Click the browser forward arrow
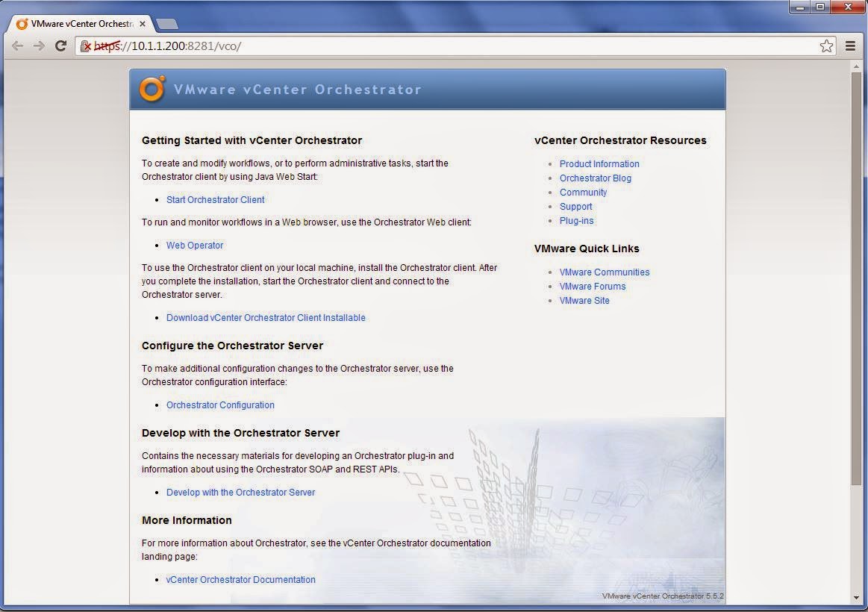868x612 pixels. pos(39,46)
